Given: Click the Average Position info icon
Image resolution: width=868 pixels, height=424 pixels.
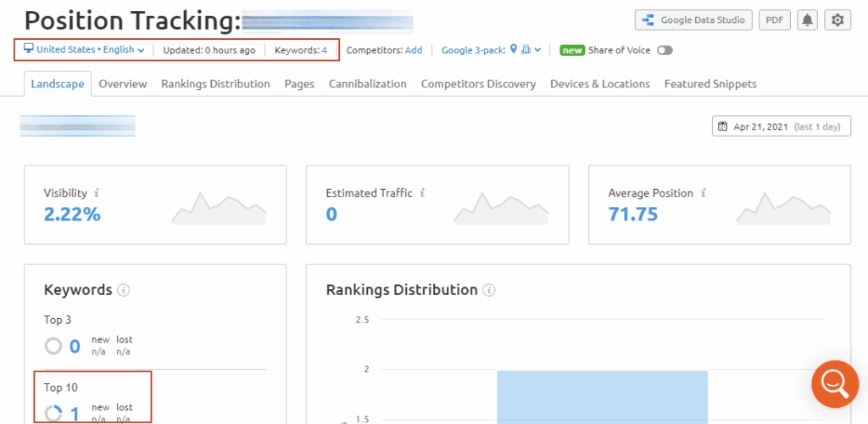Looking at the screenshot, I should [x=703, y=193].
